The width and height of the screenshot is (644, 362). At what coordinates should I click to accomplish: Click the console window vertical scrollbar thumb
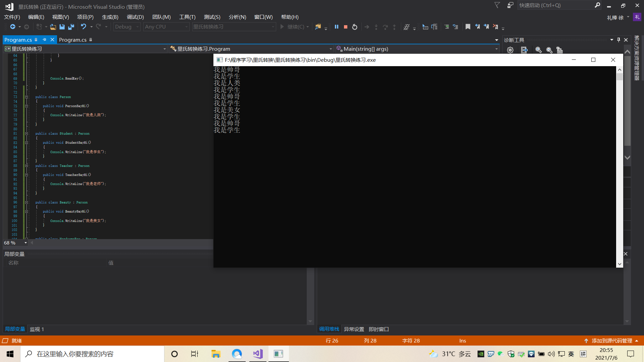(620, 77)
